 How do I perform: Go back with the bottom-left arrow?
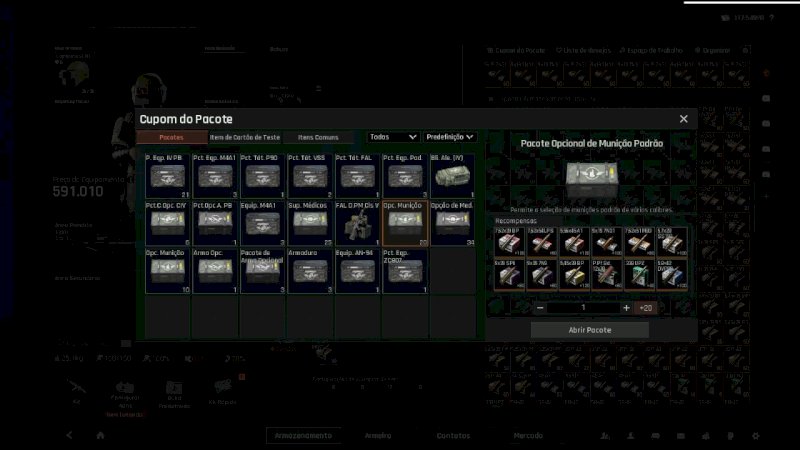tap(69, 435)
